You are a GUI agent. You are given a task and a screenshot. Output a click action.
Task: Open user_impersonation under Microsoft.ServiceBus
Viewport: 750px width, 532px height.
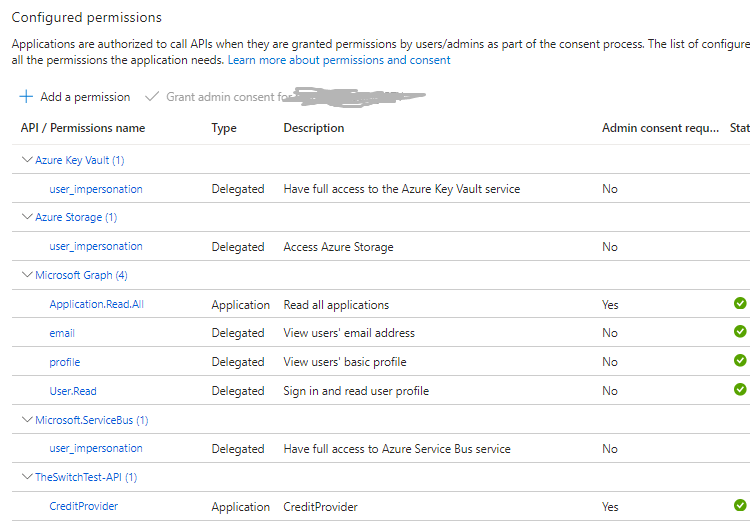pyautogui.click(x=96, y=448)
